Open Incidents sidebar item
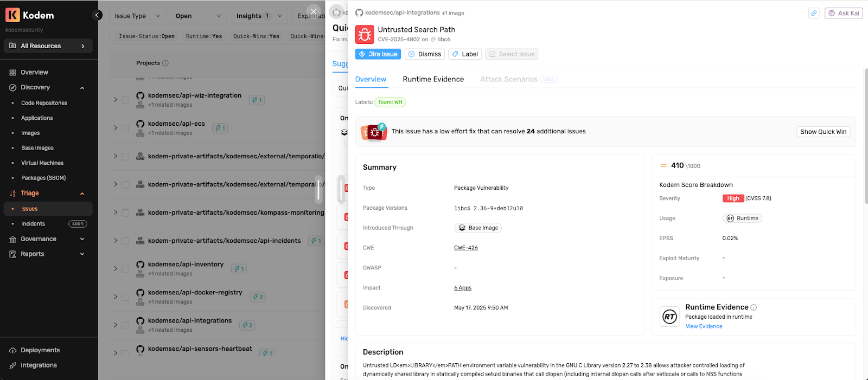 (x=33, y=224)
